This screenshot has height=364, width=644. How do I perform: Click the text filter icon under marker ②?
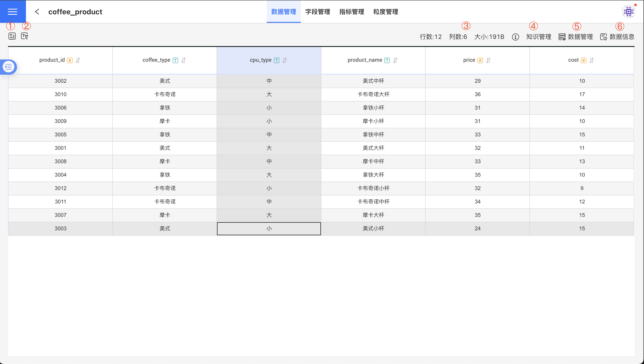(x=25, y=36)
